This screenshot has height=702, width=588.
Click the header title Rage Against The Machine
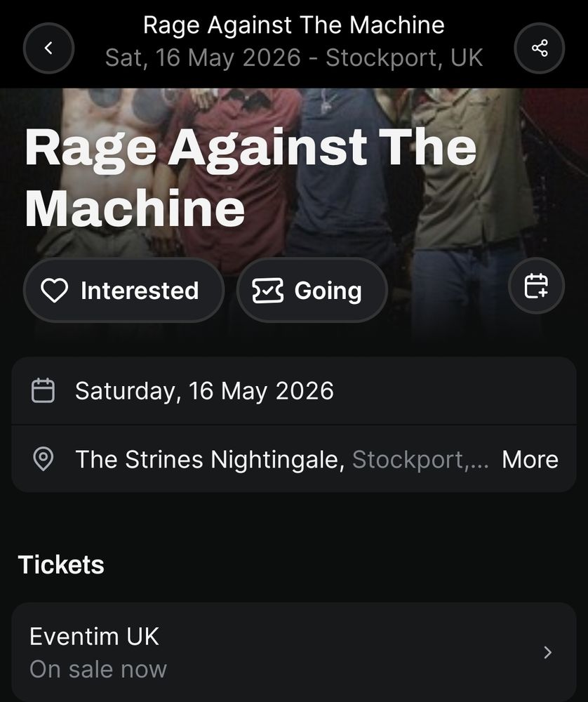(x=294, y=25)
